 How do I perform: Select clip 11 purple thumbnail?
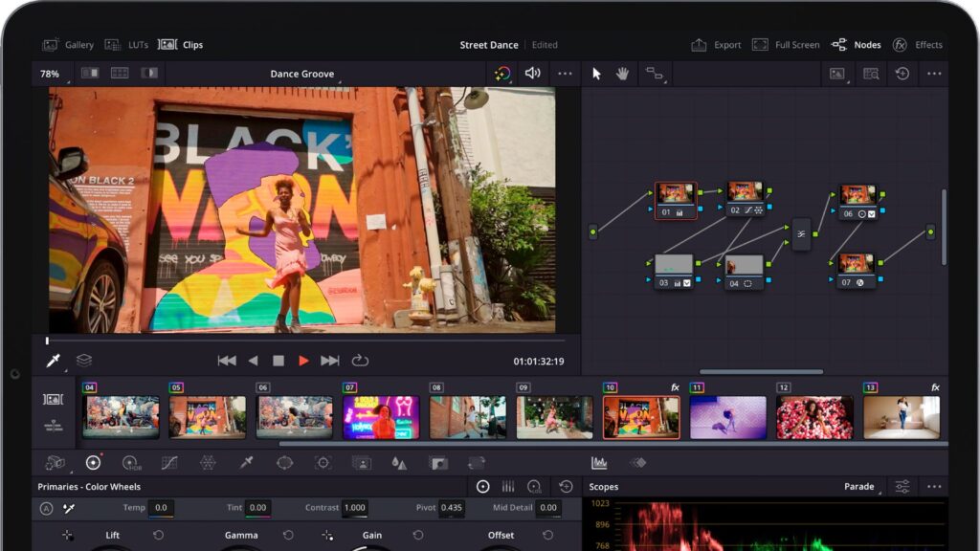(x=727, y=417)
